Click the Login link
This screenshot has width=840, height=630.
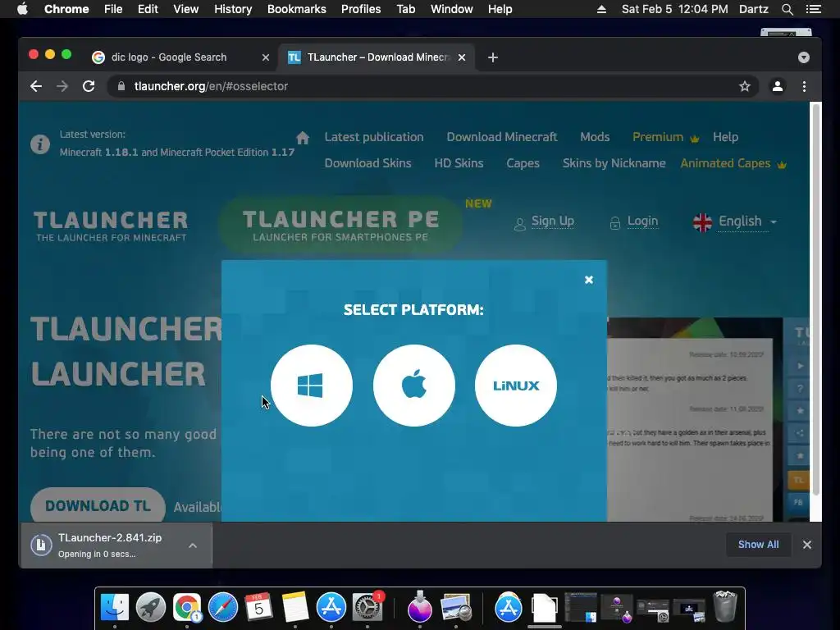642,221
